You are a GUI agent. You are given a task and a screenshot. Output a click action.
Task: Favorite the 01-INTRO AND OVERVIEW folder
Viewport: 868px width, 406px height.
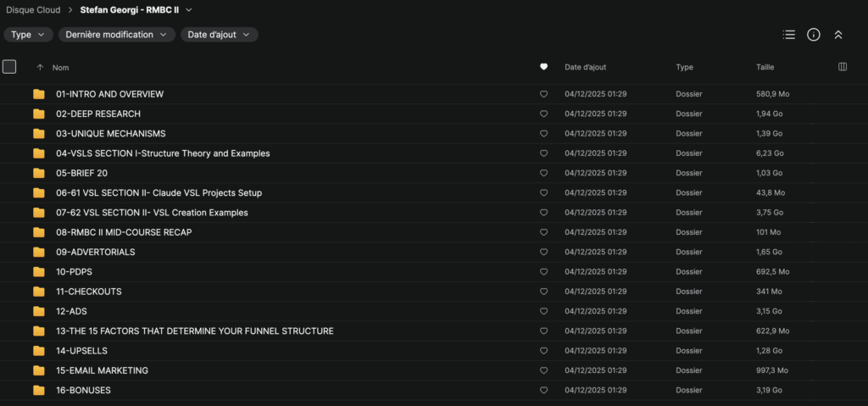tap(543, 94)
